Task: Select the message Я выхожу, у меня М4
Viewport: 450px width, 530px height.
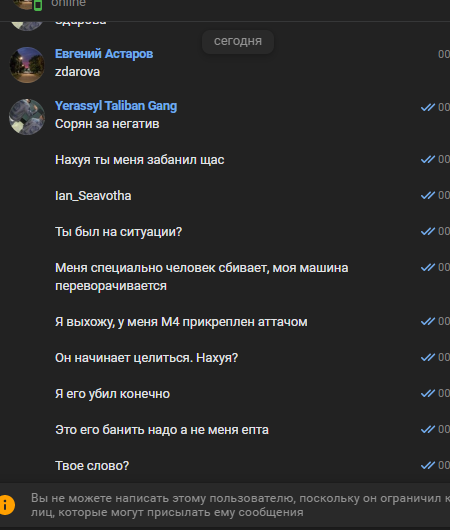Action: pos(181,322)
